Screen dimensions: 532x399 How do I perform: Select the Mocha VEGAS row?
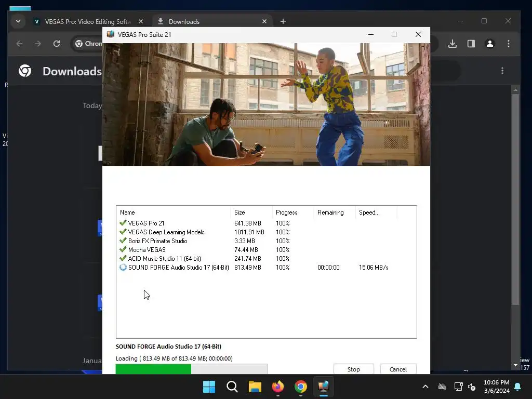pos(267,250)
